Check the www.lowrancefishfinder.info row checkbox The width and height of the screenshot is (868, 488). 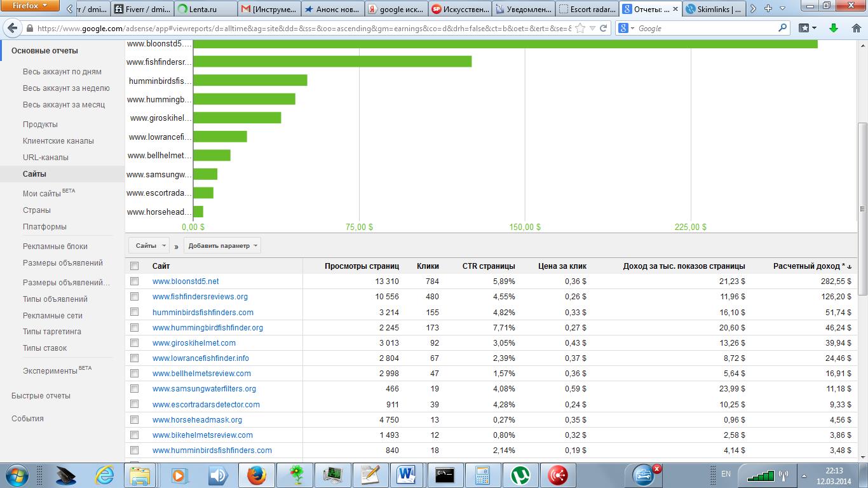coord(134,358)
